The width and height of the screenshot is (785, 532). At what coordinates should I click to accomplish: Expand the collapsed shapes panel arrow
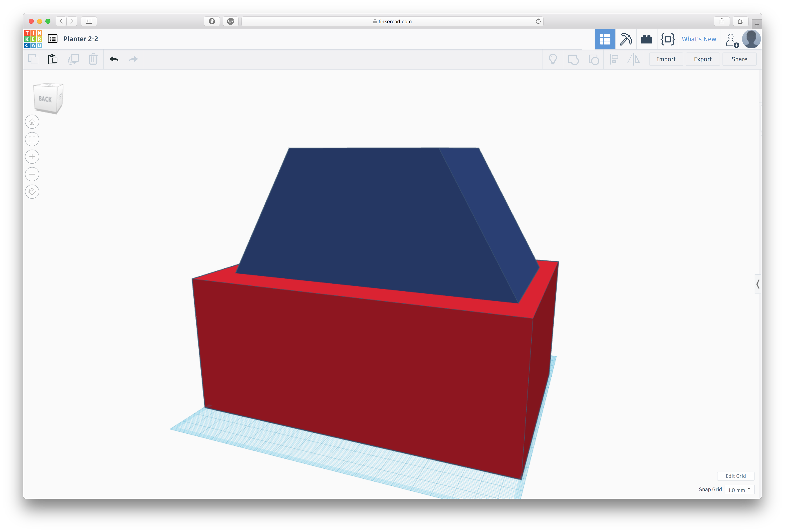tap(758, 284)
